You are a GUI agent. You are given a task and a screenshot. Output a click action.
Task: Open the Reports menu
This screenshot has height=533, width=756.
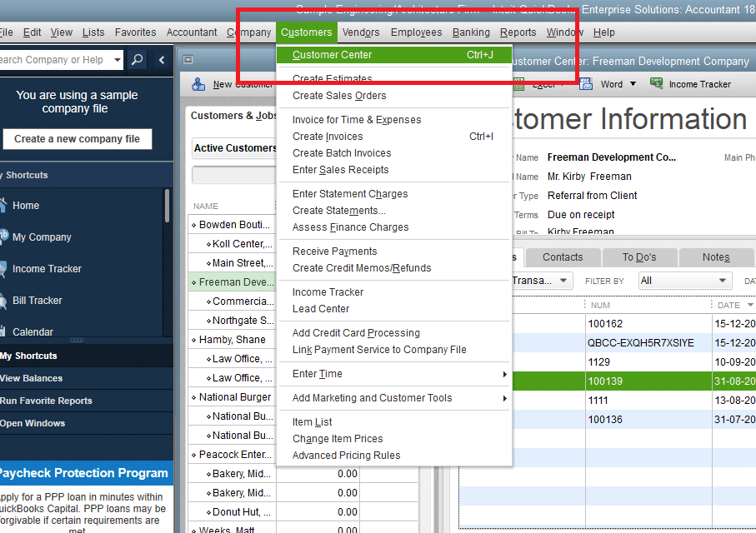(x=518, y=32)
